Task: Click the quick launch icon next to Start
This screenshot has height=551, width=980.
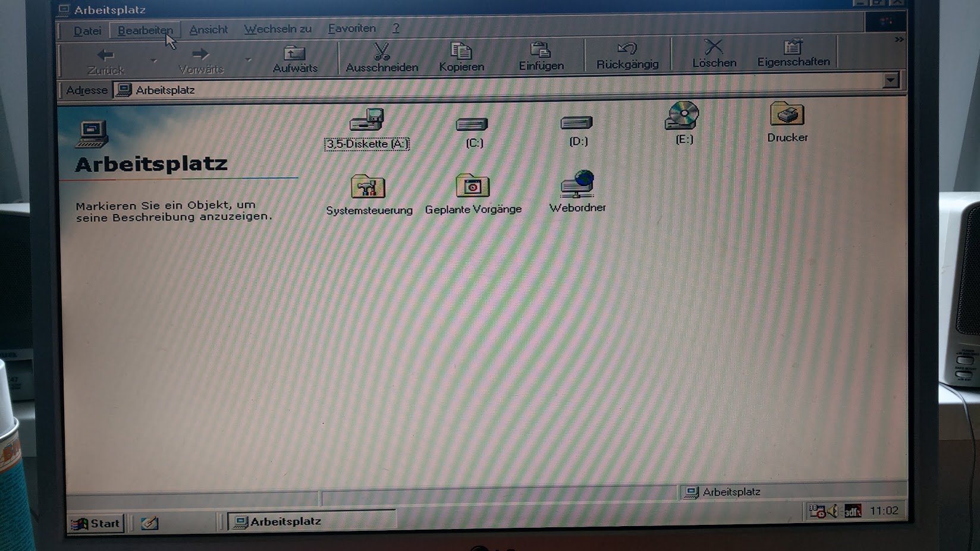Action: (x=150, y=523)
